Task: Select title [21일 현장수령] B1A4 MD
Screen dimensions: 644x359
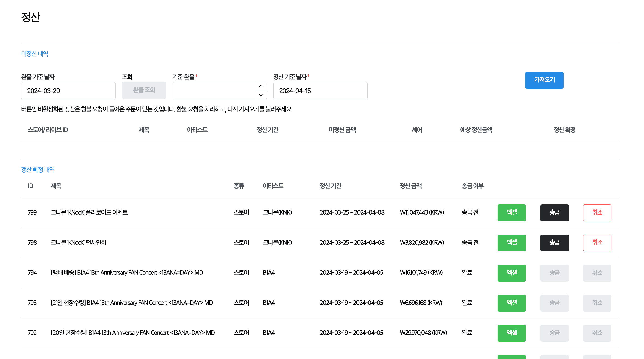Action: [x=132, y=303]
